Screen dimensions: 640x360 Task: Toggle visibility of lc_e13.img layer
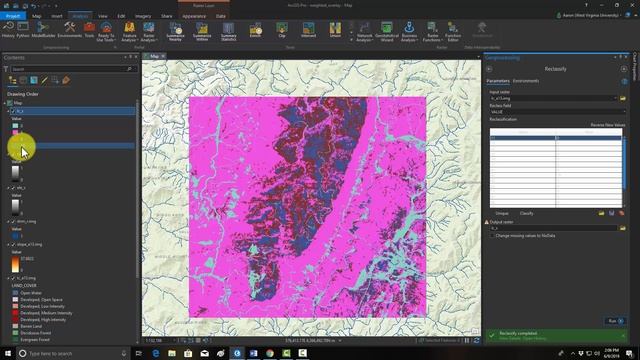pos(13,278)
